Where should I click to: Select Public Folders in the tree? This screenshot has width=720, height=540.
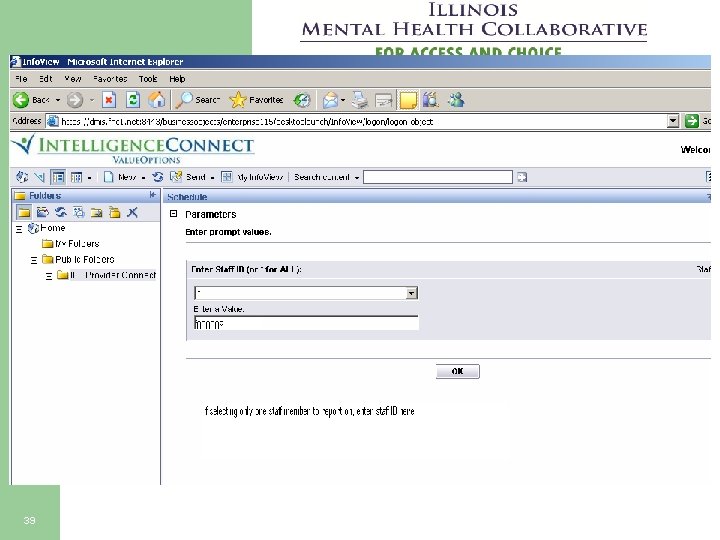pyautogui.click(x=84, y=259)
